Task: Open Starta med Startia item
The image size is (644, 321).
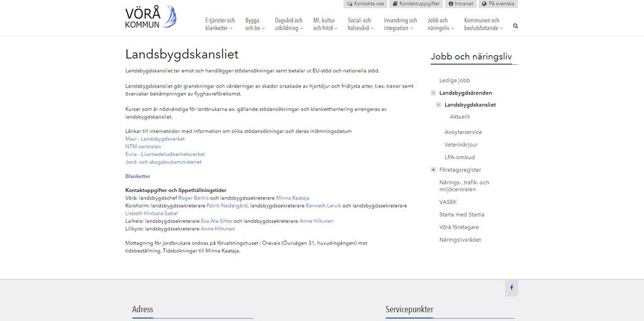Action: coord(462,215)
